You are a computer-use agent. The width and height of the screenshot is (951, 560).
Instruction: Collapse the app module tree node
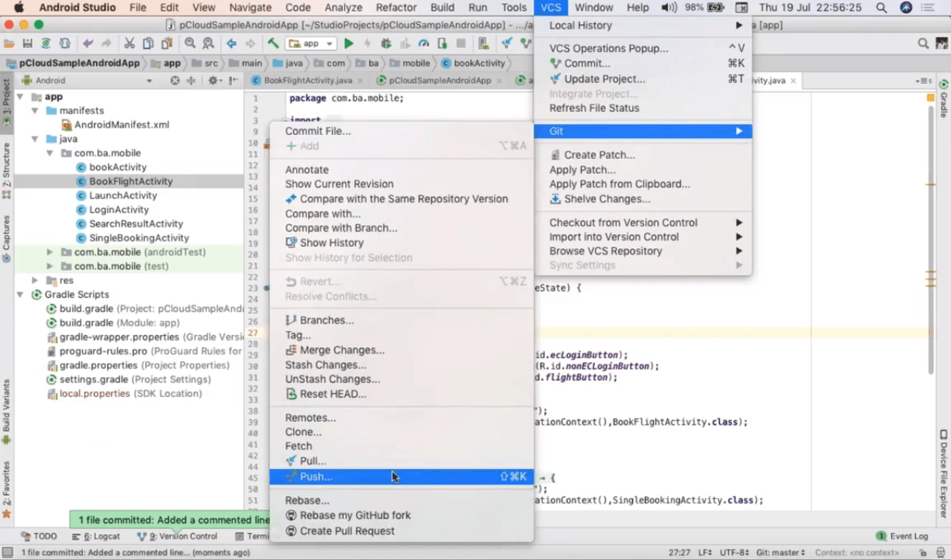(21, 97)
